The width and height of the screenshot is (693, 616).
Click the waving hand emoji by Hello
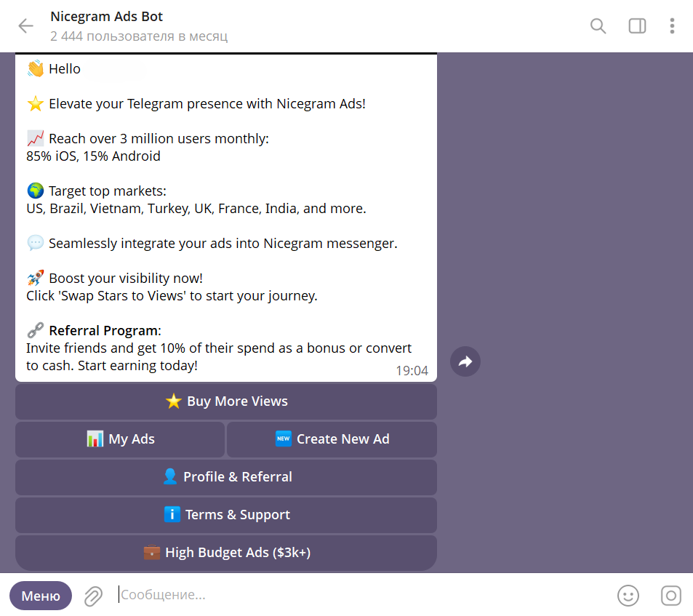[x=36, y=69]
